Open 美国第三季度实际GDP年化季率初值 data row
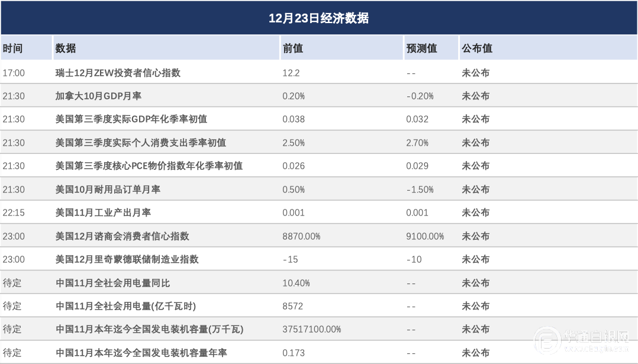638x364 pixels. pos(131,119)
